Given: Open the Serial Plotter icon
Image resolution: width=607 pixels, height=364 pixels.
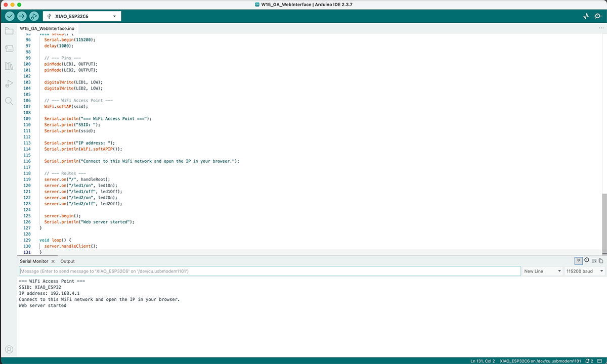Looking at the screenshot, I should [586, 16].
